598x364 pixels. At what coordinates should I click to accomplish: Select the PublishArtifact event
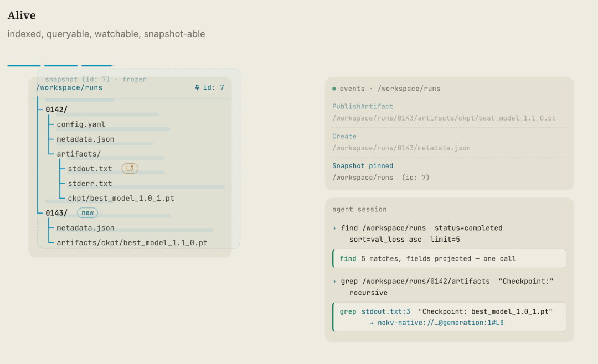pyautogui.click(x=362, y=107)
